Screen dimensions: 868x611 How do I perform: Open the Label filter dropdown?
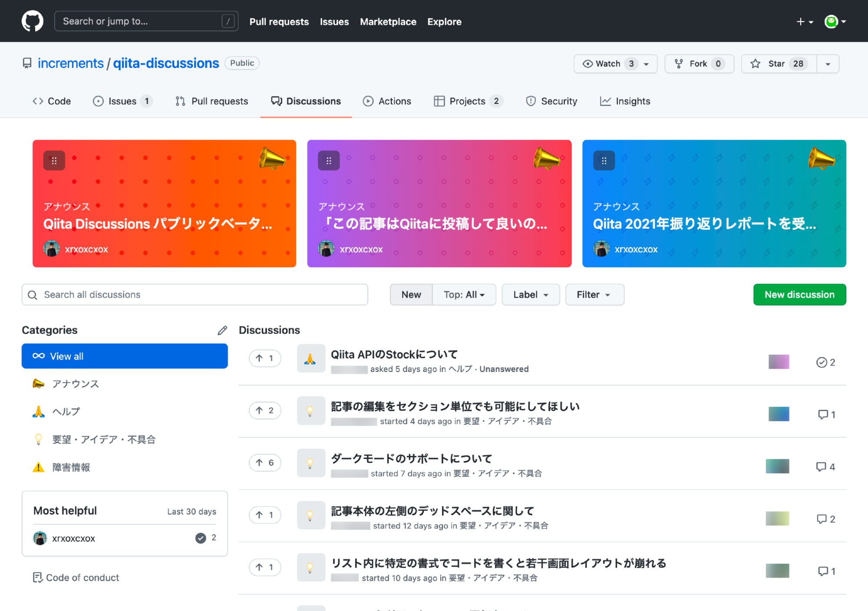530,295
